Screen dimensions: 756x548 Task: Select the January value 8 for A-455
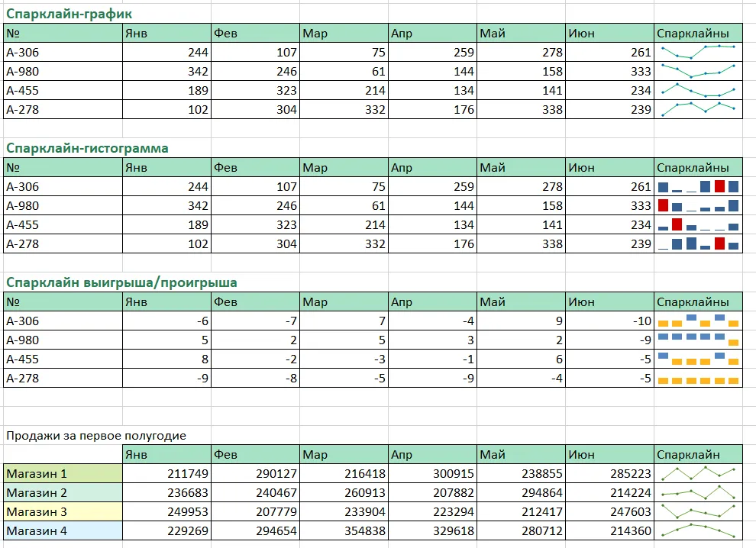(x=166, y=359)
